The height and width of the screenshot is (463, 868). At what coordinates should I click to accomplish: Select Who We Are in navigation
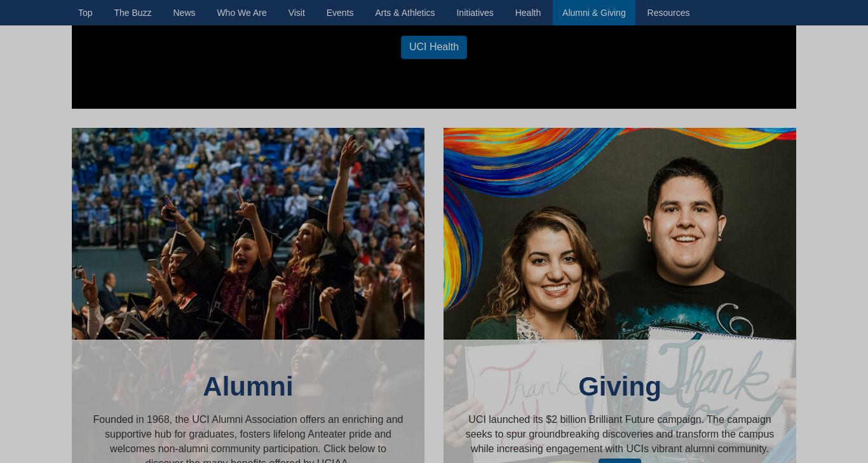pos(241,13)
